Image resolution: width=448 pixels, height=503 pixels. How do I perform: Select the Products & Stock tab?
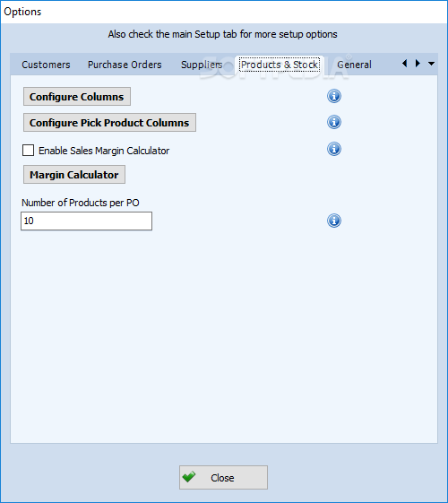coord(280,65)
